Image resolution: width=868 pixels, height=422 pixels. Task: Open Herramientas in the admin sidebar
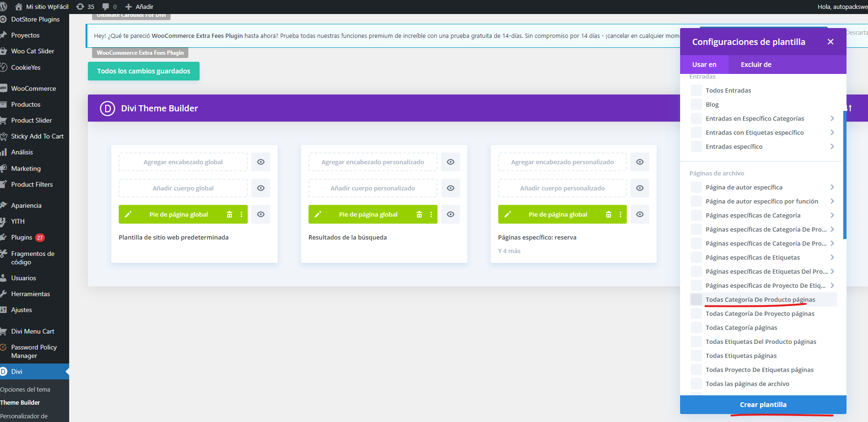point(30,294)
